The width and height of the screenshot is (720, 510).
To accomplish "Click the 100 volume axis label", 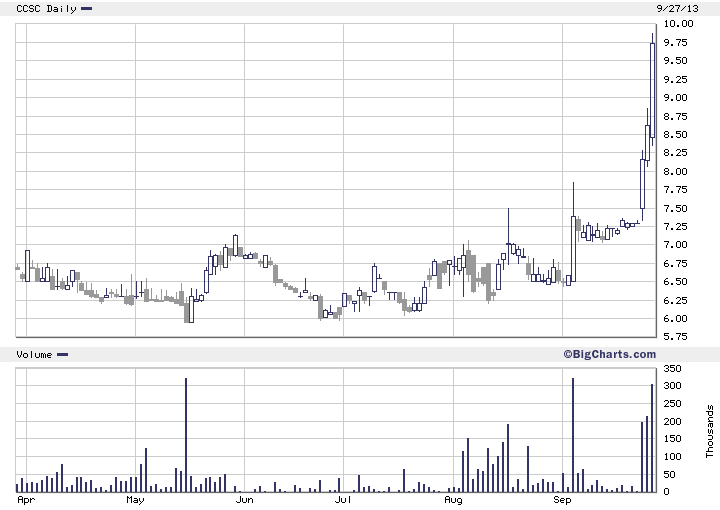I will (673, 457).
